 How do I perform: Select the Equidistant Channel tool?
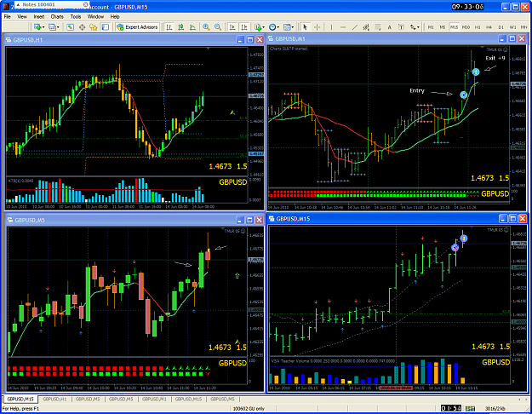(366, 27)
